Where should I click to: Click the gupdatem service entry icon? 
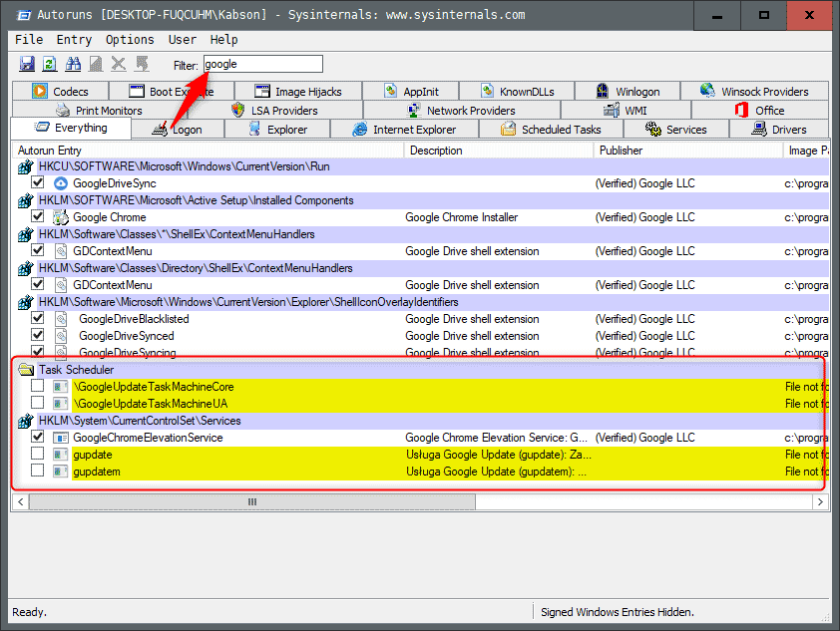coord(61,472)
